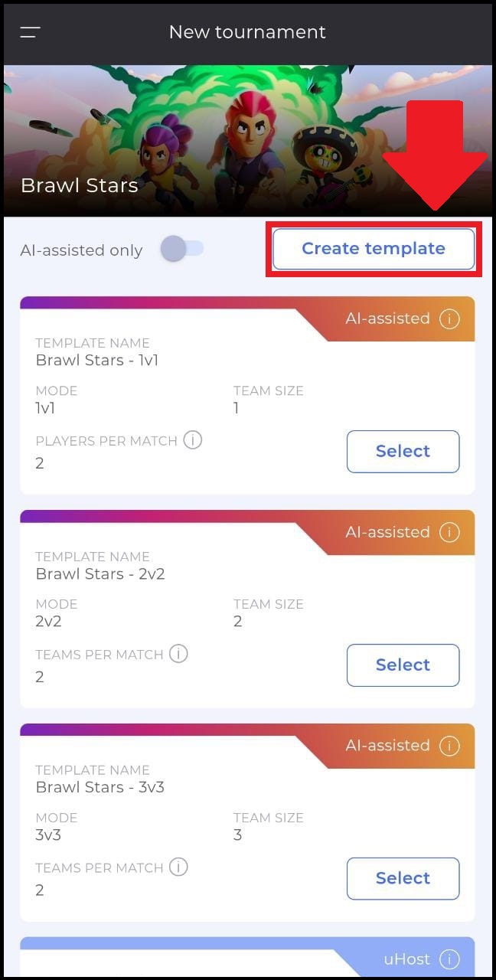Select the Brawl Stars - 2v2 template
The width and height of the screenshot is (496, 980).
tap(403, 665)
